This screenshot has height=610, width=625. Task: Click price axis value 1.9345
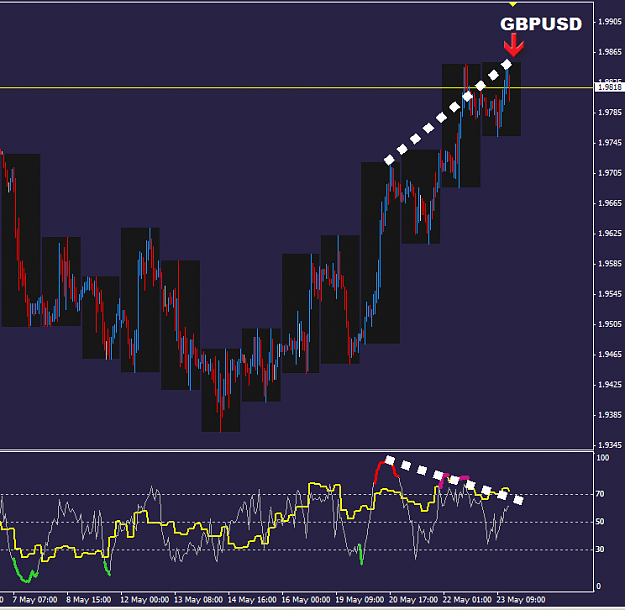point(610,445)
